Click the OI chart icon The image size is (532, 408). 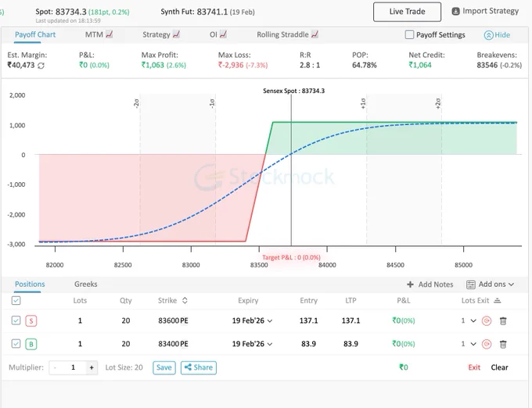click(x=223, y=34)
